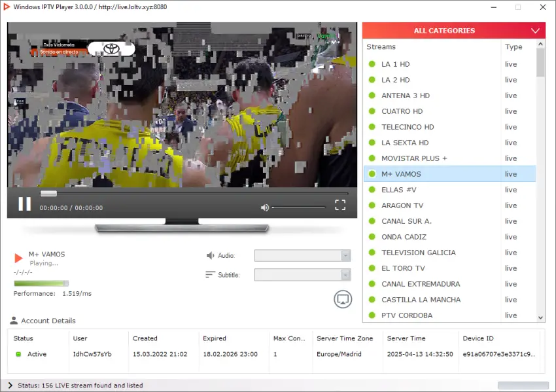This screenshot has width=556, height=392.
Task: Click the green dot beside TELECINCO HD
Action: 372,127
